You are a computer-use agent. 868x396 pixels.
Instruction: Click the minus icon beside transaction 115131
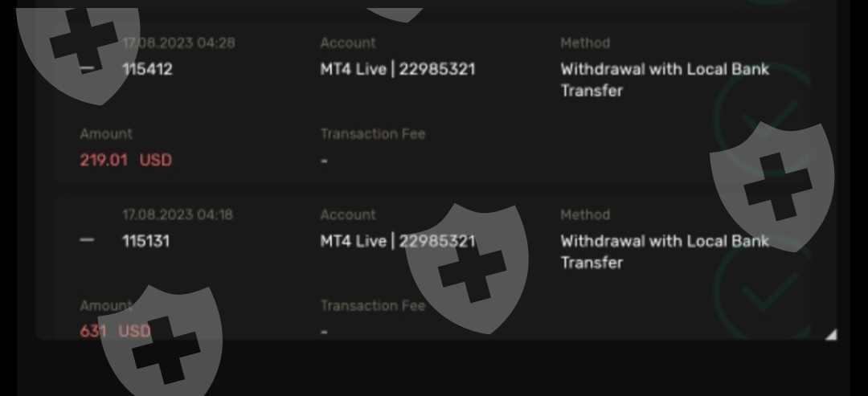pos(88,241)
